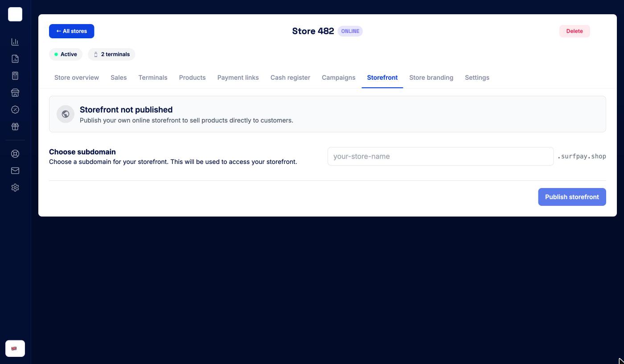The width and height of the screenshot is (624, 364).
Task: Open the support lifebuoy icon
Action: tap(15, 154)
